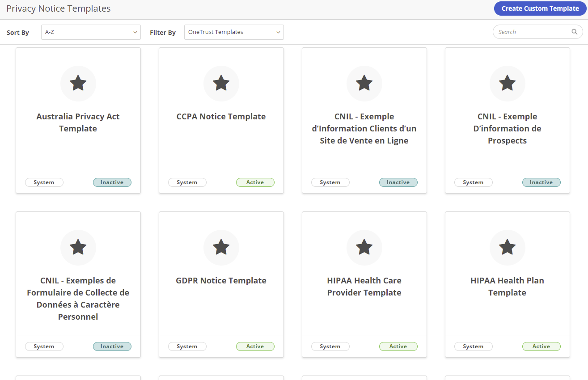Open CNIL Exemples de Formulaire de Collecte title

click(x=78, y=299)
